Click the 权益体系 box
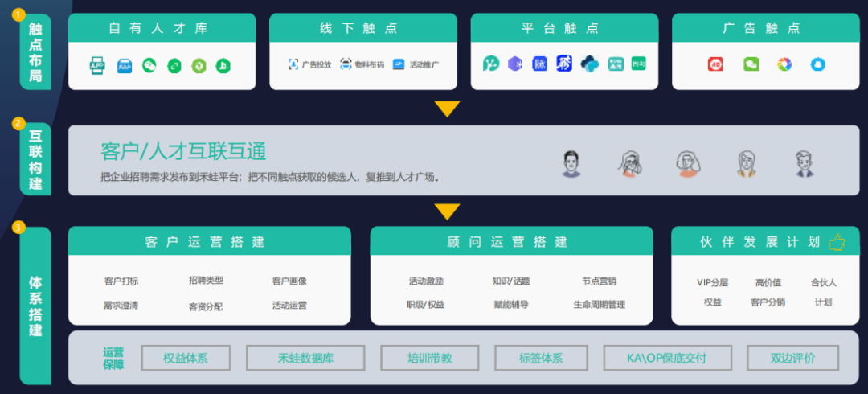 tap(186, 358)
